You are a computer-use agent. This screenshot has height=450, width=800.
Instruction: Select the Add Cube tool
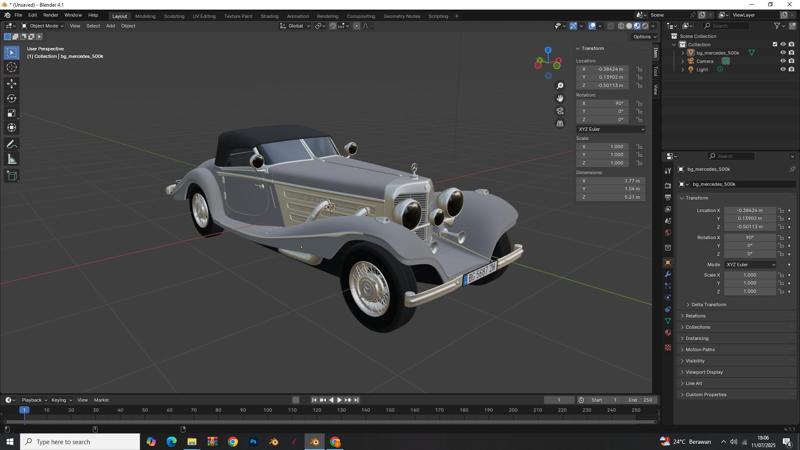pos(12,176)
